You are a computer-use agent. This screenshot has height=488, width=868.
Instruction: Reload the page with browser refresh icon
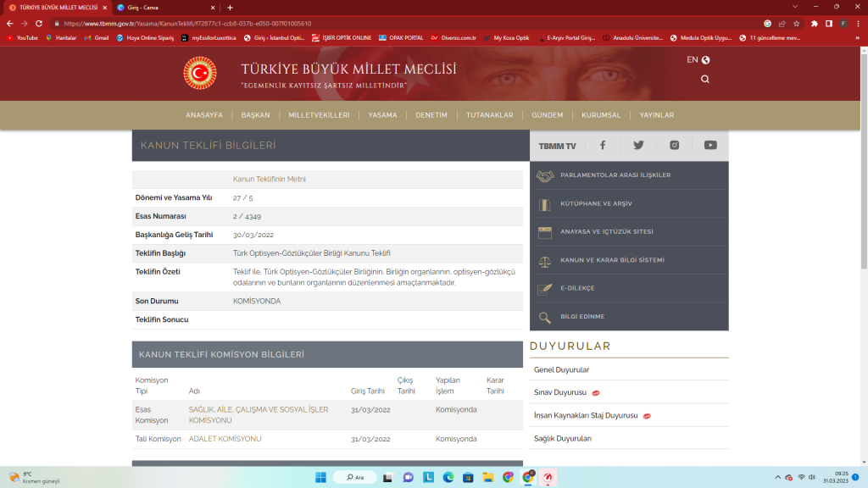39,24
